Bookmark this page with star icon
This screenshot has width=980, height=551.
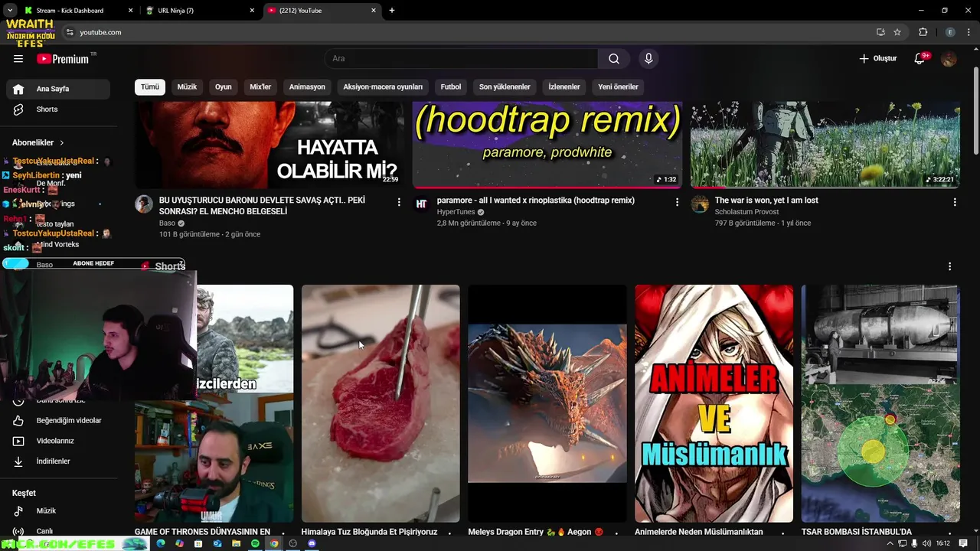897,32
